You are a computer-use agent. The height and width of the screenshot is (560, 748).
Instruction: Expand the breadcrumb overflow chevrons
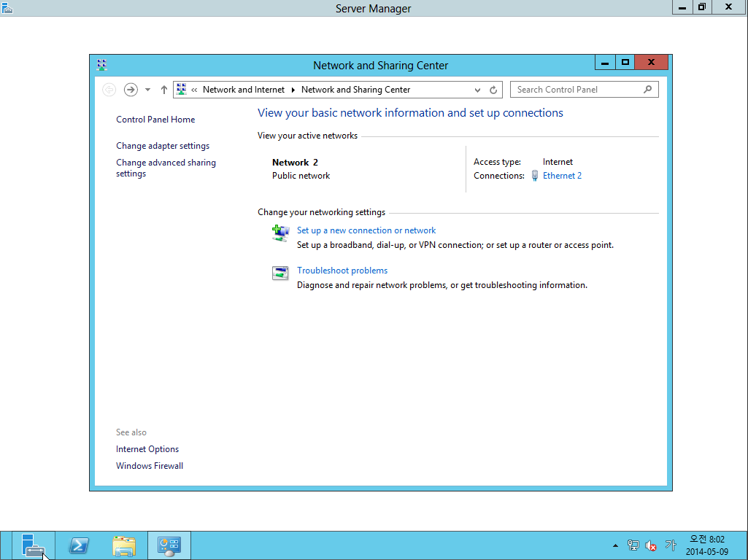pos(194,90)
